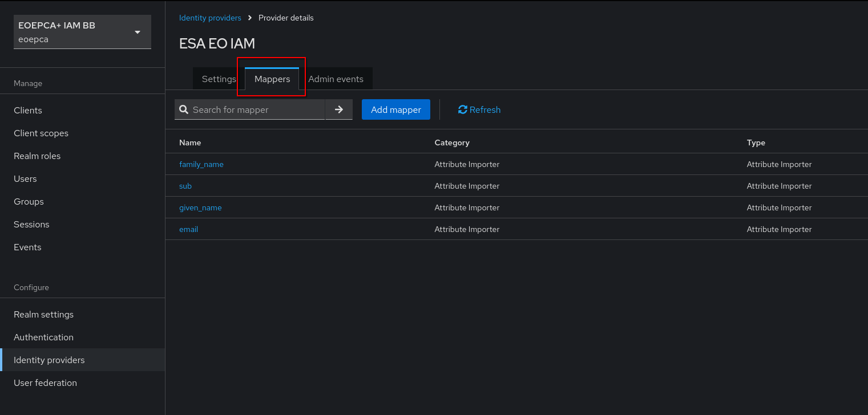Click the Category column header
This screenshot has height=415, width=868.
point(452,143)
